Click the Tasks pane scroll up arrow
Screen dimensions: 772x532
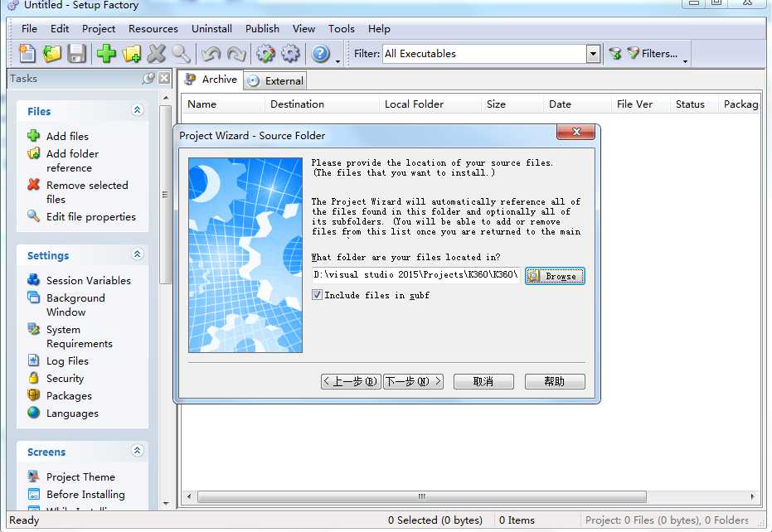pyautogui.click(x=166, y=98)
